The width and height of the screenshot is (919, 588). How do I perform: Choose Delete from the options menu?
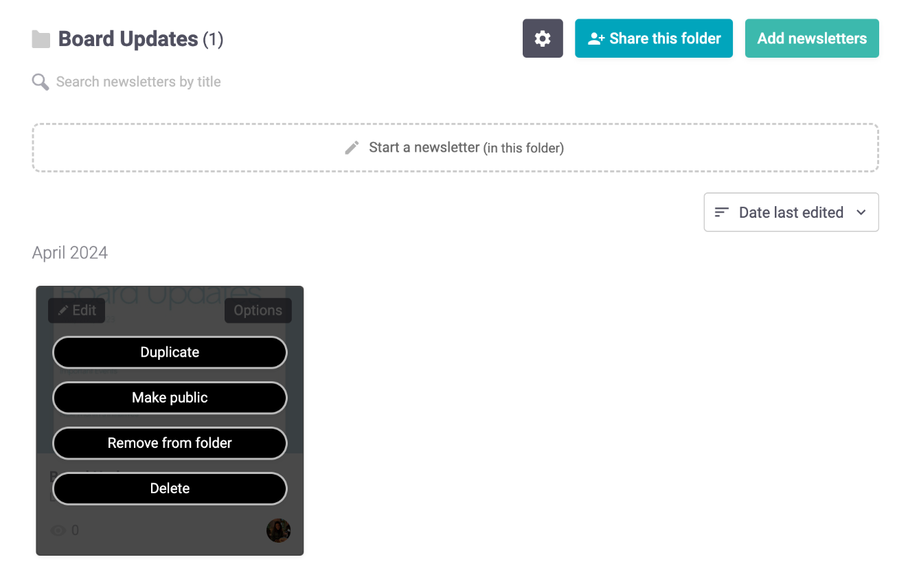[x=170, y=488]
